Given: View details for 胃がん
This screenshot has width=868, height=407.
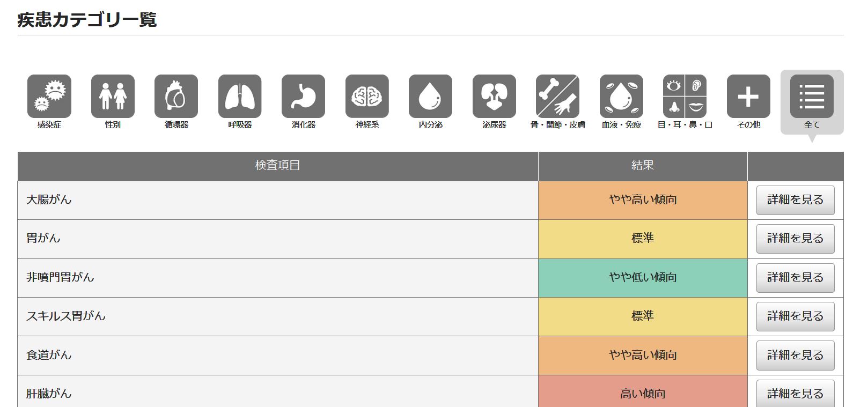Looking at the screenshot, I should point(796,239).
